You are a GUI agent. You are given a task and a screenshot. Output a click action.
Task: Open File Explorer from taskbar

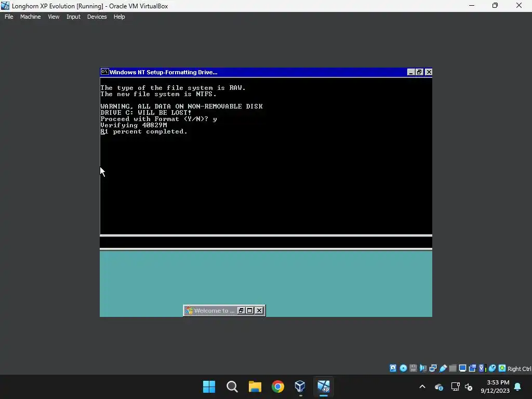pyautogui.click(x=255, y=387)
